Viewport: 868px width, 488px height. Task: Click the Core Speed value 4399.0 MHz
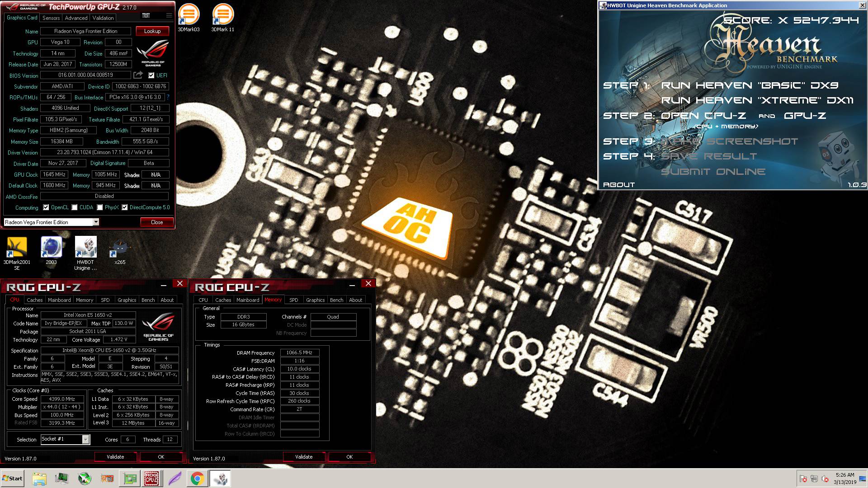tap(62, 399)
